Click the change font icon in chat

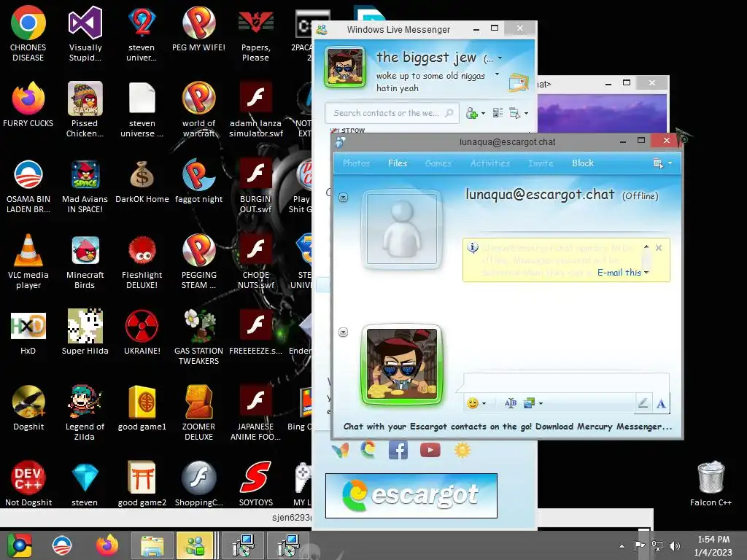pos(510,403)
